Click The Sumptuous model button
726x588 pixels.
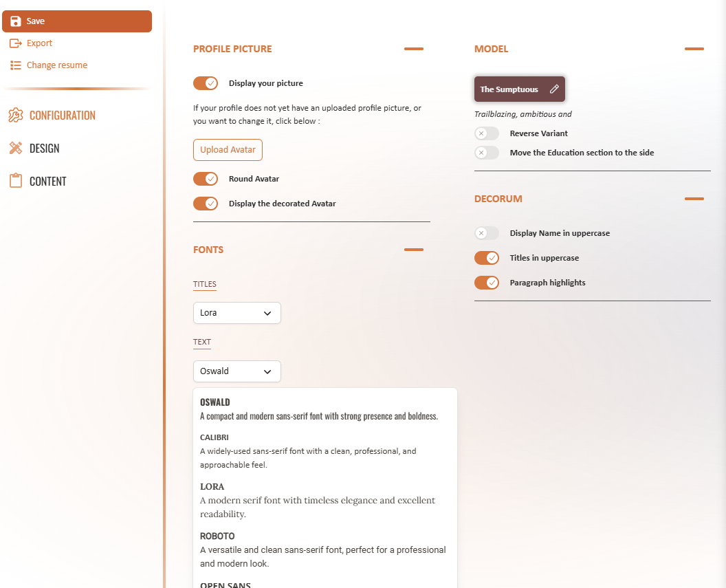point(520,89)
